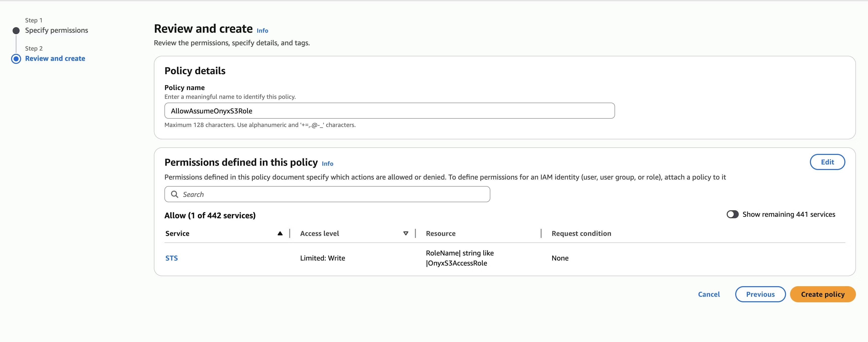Click the Service column header
This screenshot has width=868, height=342.
coord(177,233)
